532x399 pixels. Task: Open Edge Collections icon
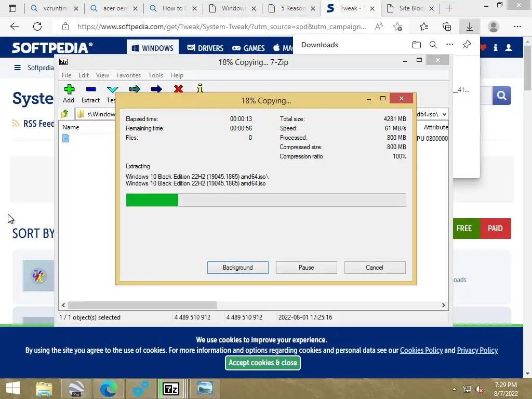[x=447, y=26]
